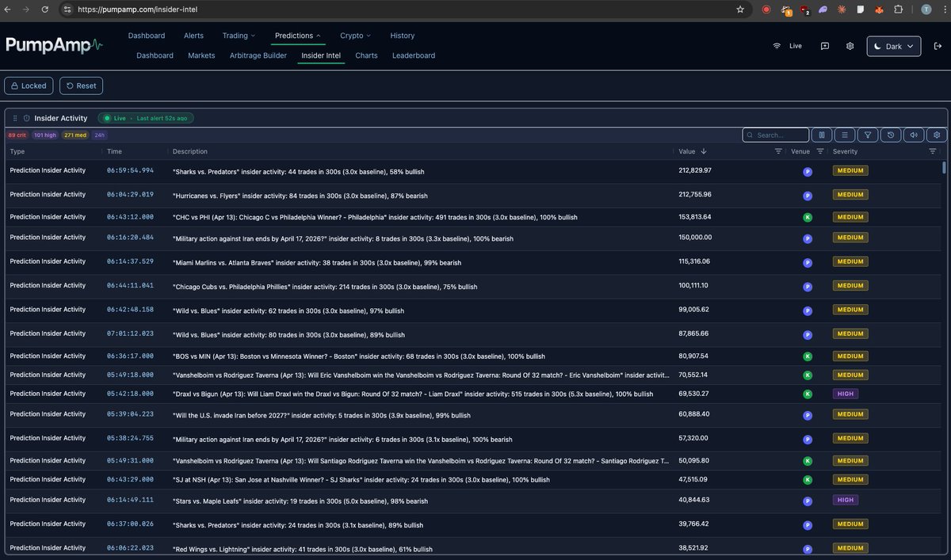The width and height of the screenshot is (951, 560).
Task: Open the browser extensions puzzle icon
Action: (x=898, y=10)
